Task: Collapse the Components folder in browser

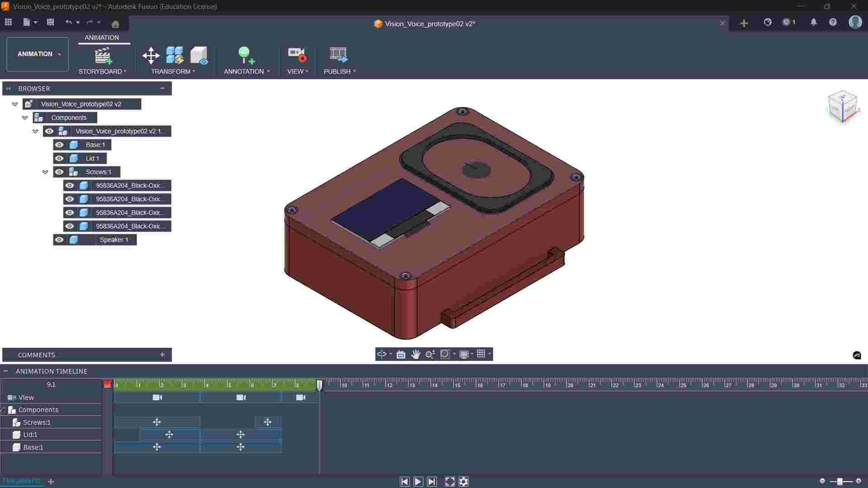Action: (25, 118)
